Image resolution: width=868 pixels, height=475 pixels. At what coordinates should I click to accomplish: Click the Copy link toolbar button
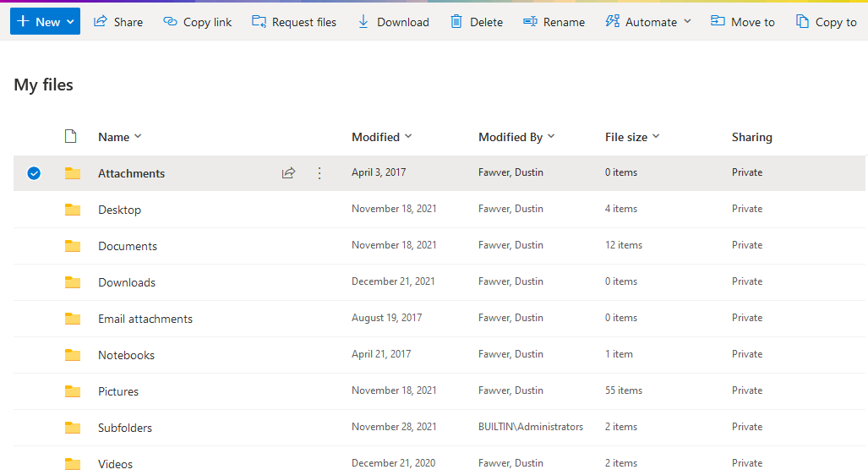(197, 22)
